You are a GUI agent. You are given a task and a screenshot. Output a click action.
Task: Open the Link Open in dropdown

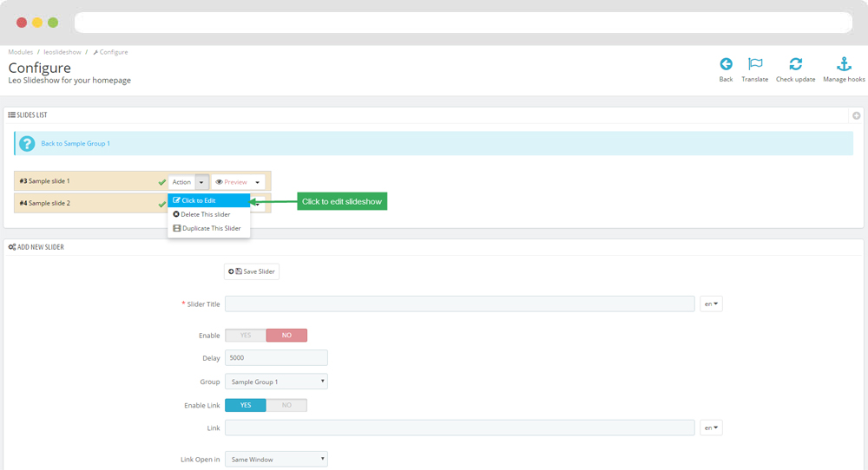pyautogui.click(x=276, y=460)
